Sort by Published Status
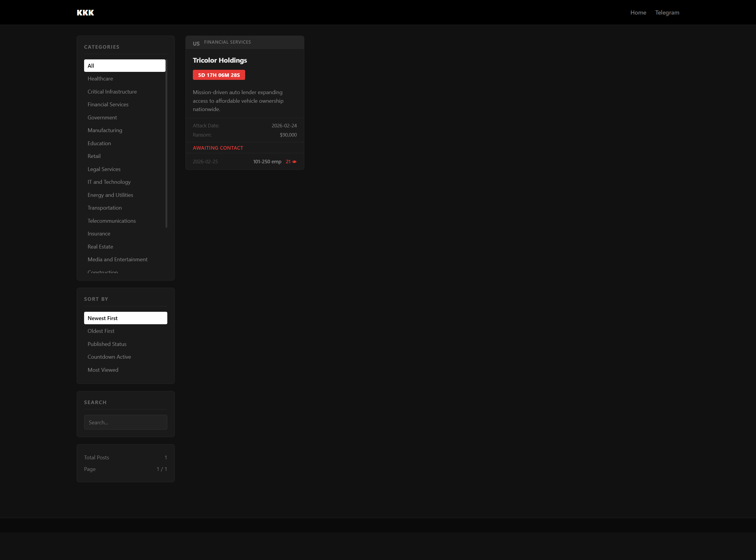 click(107, 344)
